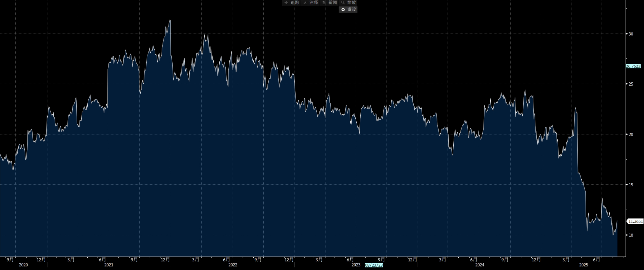Select the 2022 year label on timeline
Viewport: 644px width, 270px height.
233,265
